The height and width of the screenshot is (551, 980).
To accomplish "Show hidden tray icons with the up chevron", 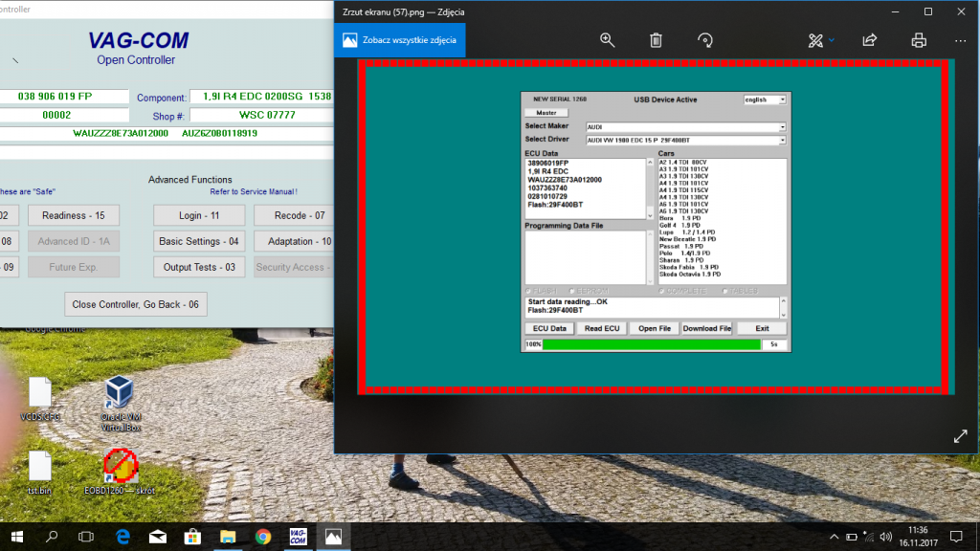I will [x=834, y=537].
